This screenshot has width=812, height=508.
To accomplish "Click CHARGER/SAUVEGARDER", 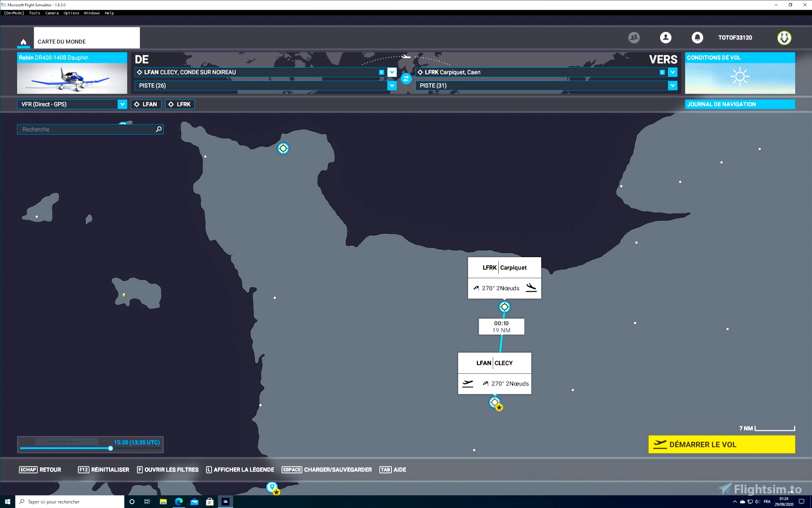I will (327, 470).
